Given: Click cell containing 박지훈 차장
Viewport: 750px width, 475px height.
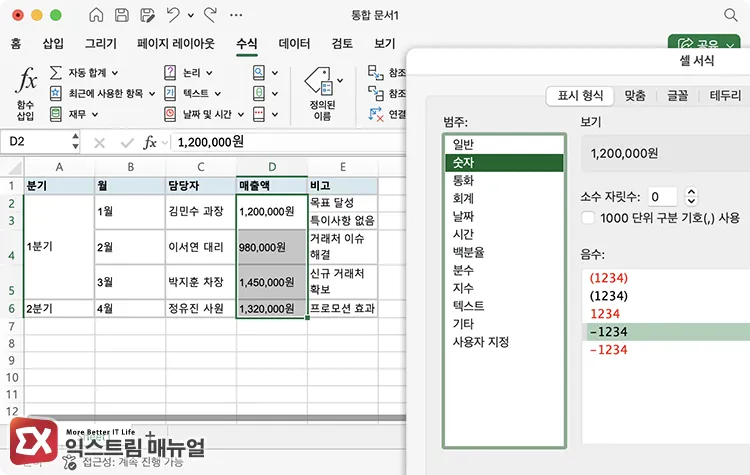Looking at the screenshot, I should click(x=201, y=282).
